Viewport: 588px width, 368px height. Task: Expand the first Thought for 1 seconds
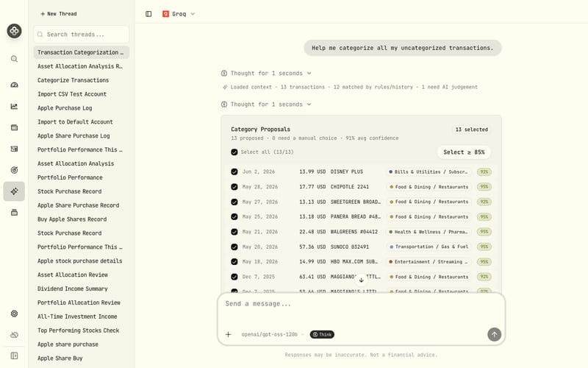tap(266, 73)
